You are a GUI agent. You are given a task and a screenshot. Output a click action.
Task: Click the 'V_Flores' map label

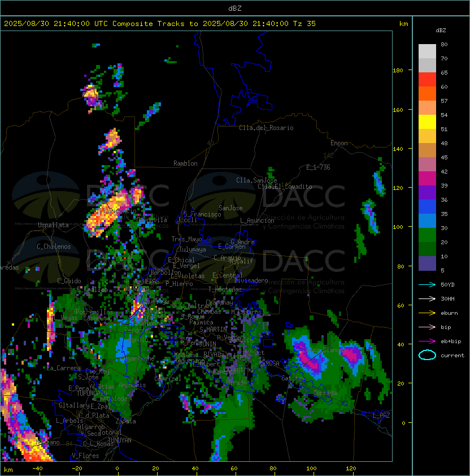click(85, 456)
